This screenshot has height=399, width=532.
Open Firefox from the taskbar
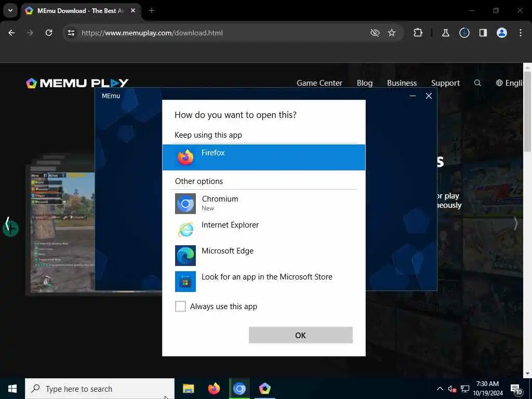click(214, 389)
